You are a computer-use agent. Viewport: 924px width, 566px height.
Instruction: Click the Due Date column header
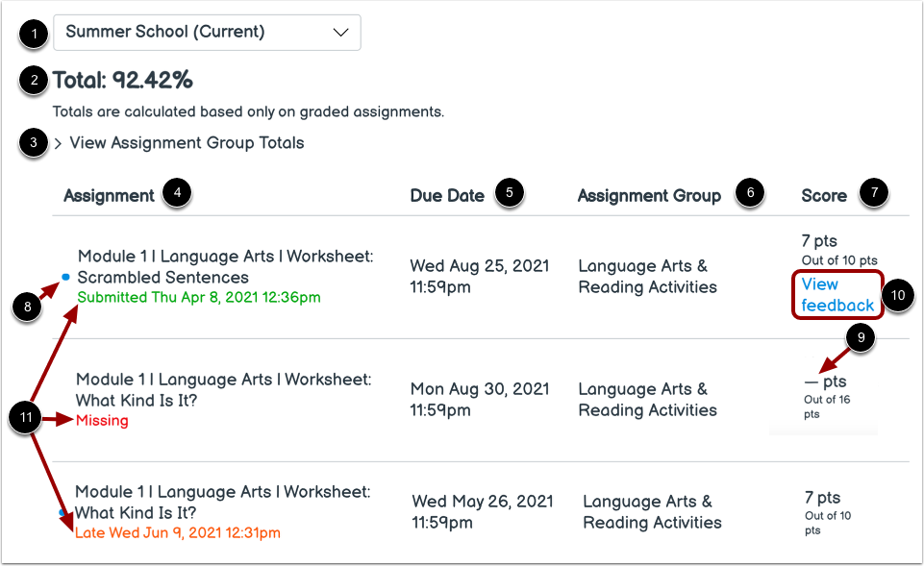click(448, 194)
